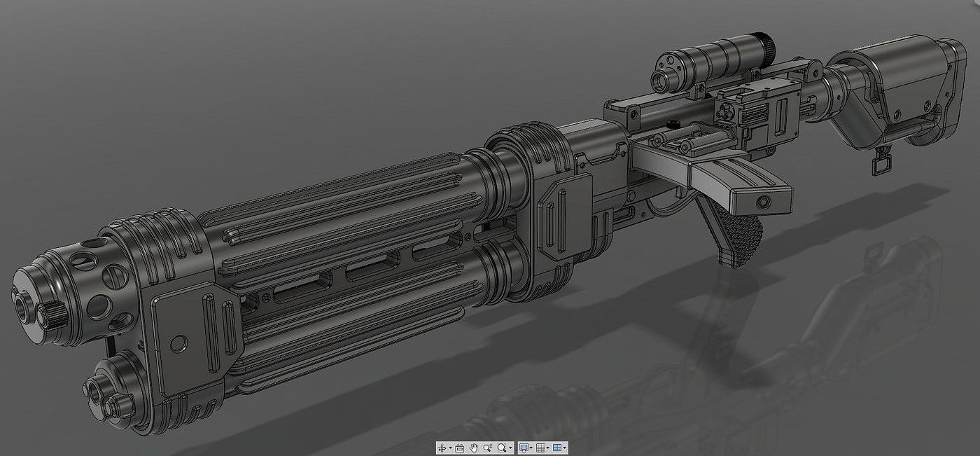Activate the Look At tool
Image resolution: width=980 pixels, height=456 pixels.
(x=460, y=448)
